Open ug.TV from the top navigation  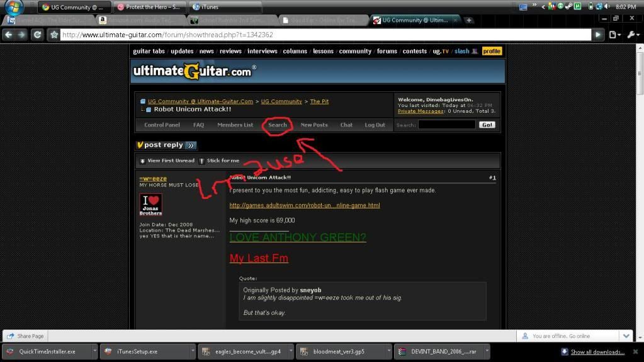pos(441,52)
